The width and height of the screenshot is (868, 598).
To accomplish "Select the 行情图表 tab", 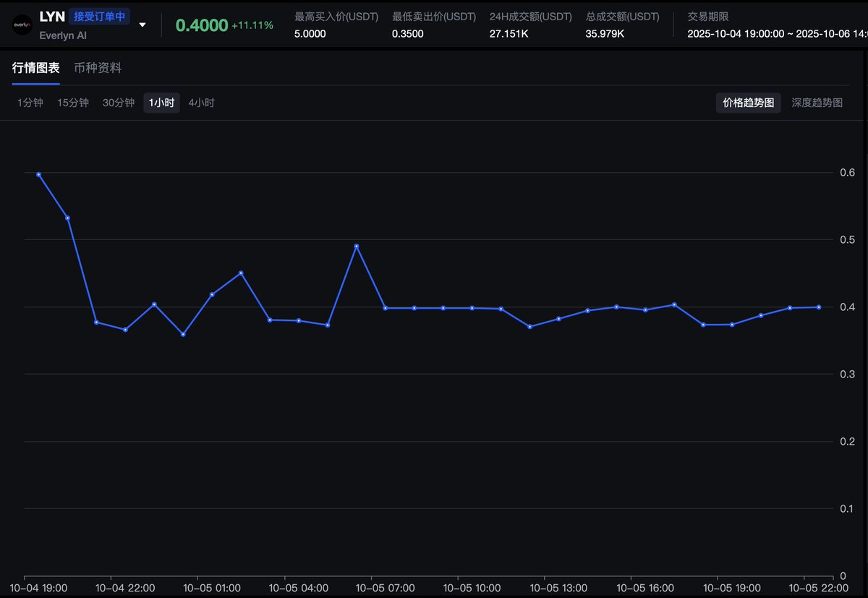I will click(36, 68).
